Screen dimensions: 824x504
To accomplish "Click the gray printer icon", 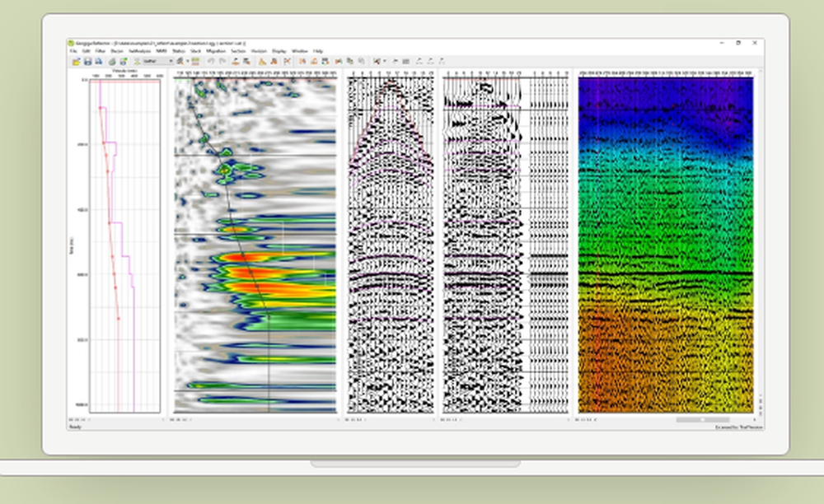I will (112, 62).
